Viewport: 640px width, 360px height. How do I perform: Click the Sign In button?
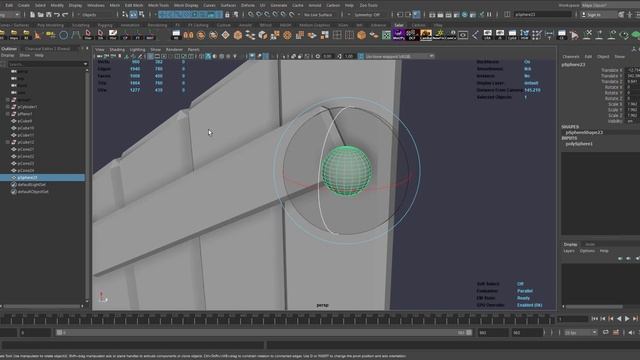[x=598, y=14]
